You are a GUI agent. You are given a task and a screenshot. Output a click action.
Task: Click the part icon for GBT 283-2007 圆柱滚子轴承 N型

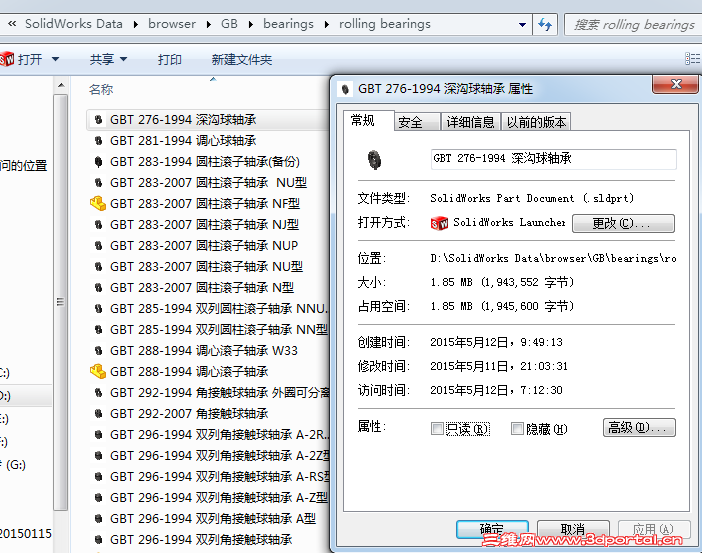pyautogui.click(x=98, y=287)
